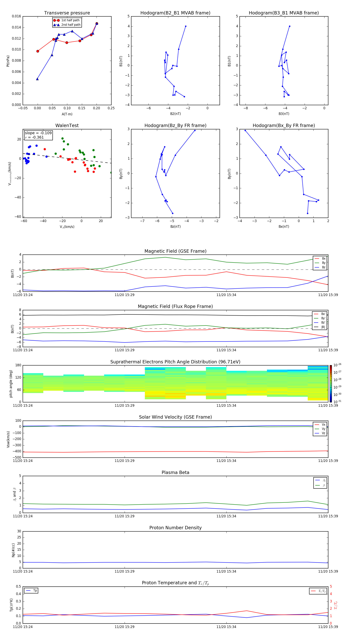The width and height of the screenshot is (351, 644).
Task: Click the β entry in Plasma Beta legend
Action: 320,486
